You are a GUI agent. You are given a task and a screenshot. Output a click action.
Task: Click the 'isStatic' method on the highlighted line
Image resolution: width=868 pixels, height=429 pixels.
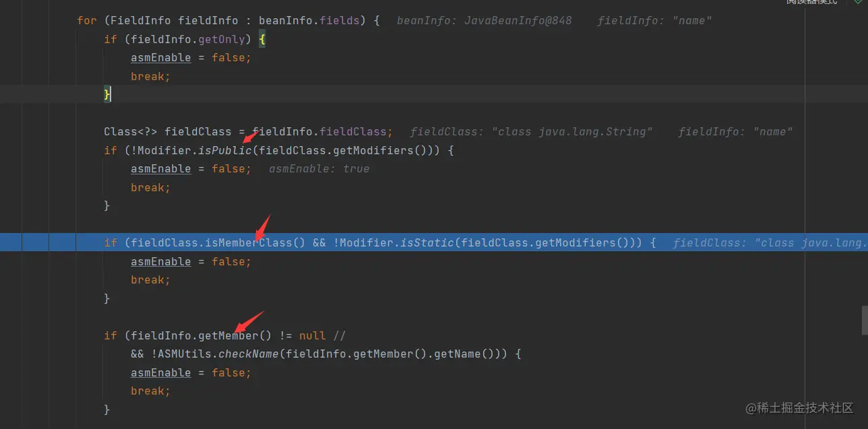tap(427, 242)
